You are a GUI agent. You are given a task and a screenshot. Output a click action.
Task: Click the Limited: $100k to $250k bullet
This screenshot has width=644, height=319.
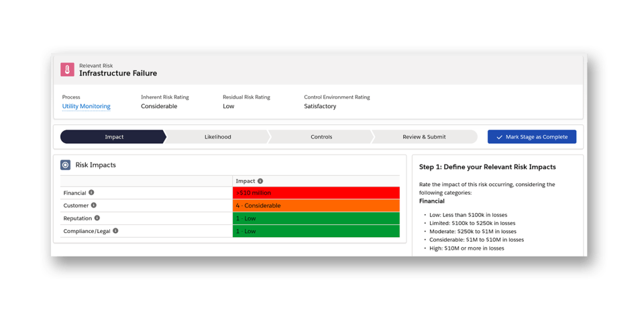[x=472, y=223]
